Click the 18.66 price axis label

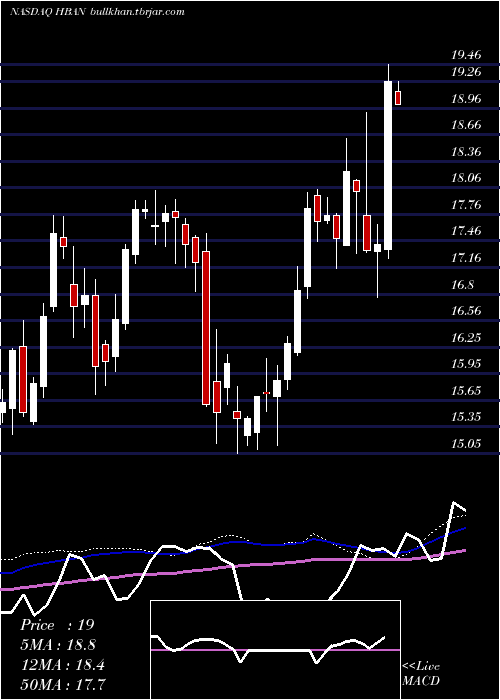[x=466, y=125]
